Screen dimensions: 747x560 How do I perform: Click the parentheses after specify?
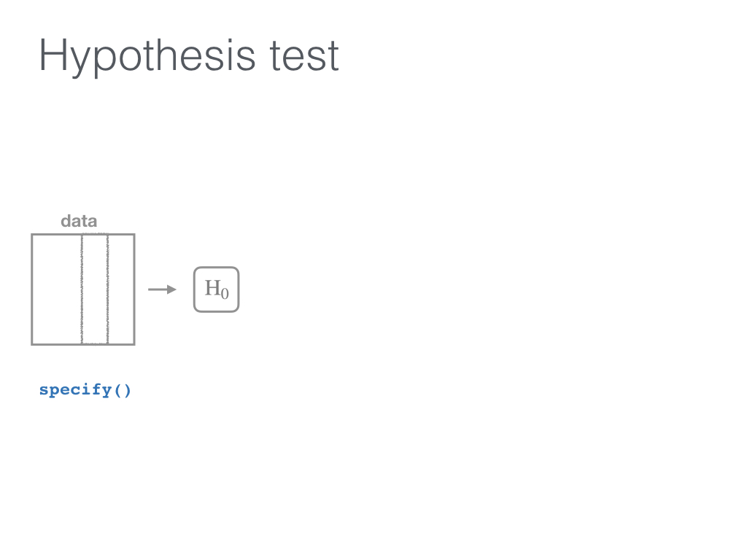[x=123, y=391]
